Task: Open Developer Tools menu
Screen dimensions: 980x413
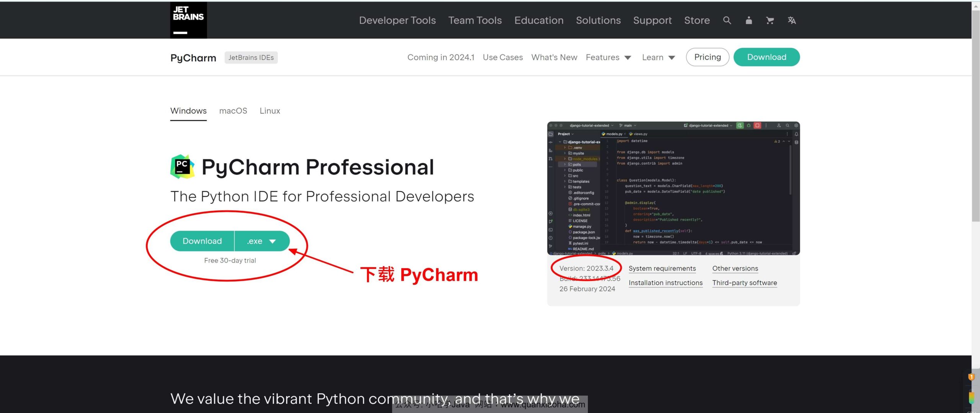Action: tap(397, 20)
